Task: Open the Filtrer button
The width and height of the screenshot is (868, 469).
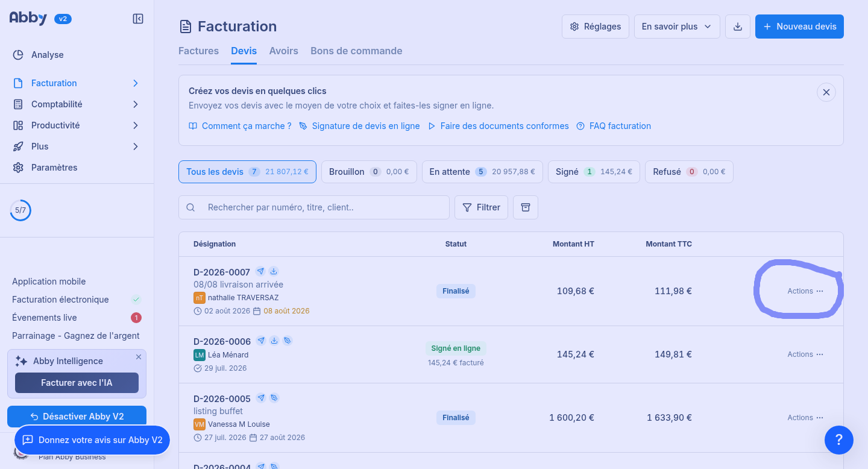Action: point(481,207)
